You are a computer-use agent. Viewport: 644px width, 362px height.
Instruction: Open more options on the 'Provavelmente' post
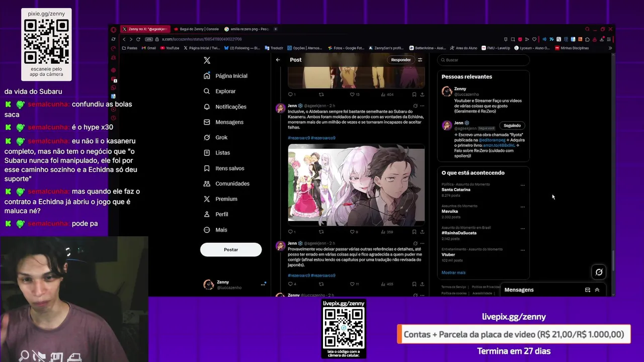422,243
